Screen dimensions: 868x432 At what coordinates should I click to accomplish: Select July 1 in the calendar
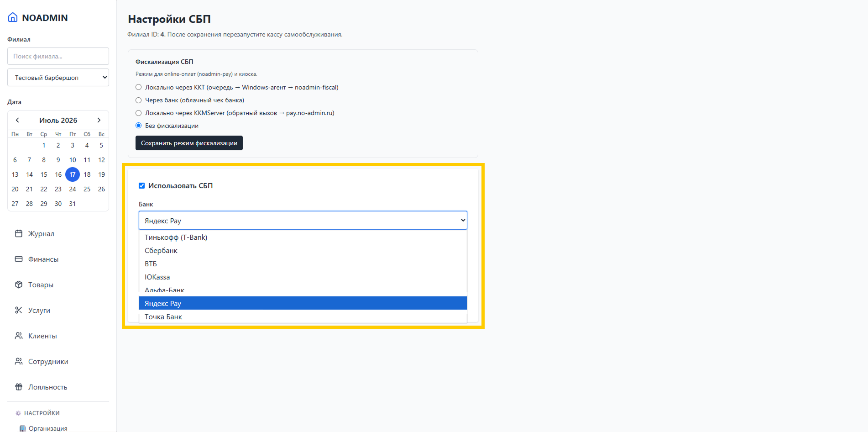click(x=44, y=145)
